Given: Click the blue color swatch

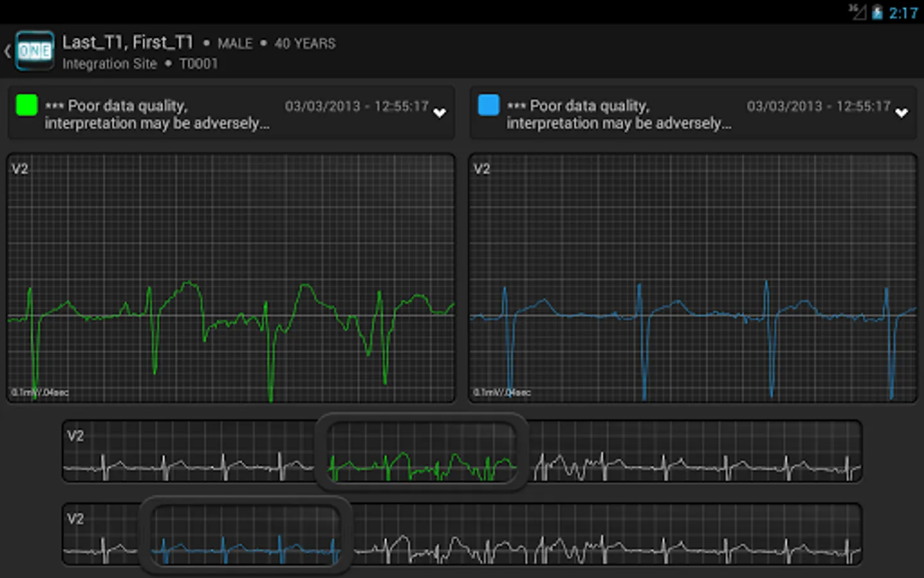Looking at the screenshot, I should [x=488, y=105].
